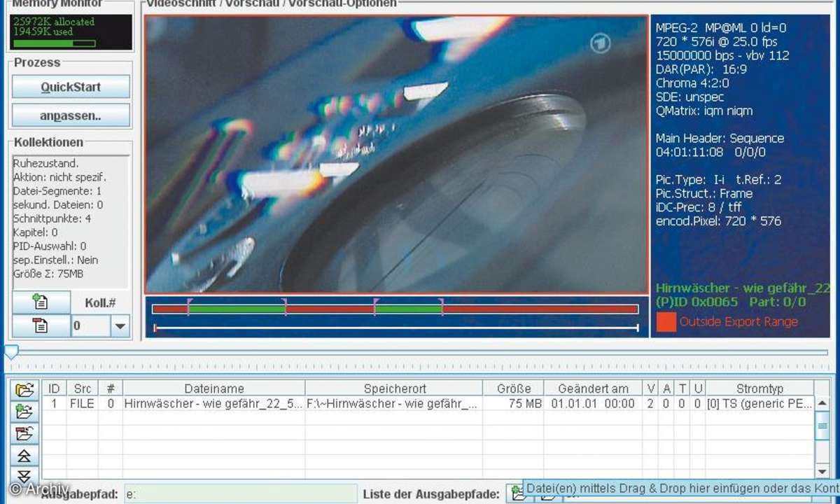Click the Stromtyp column header
Screen dimensions: 840x504
click(x=760, y=388)
